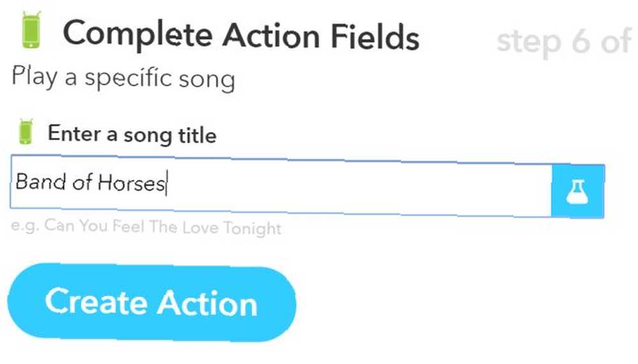Place cursor after 'Horses' in the text box
Screen dimensions: 638x364
click(x=167, y=184)
